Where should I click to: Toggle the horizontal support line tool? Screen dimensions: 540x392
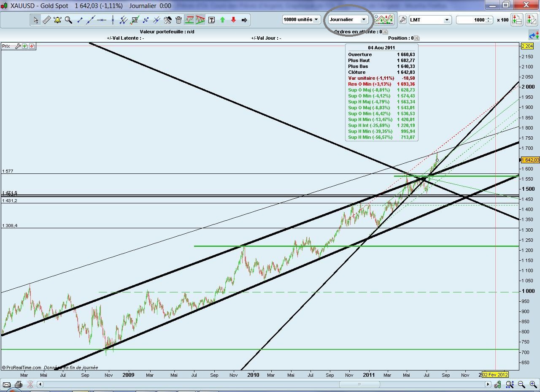tap(189, 20)
